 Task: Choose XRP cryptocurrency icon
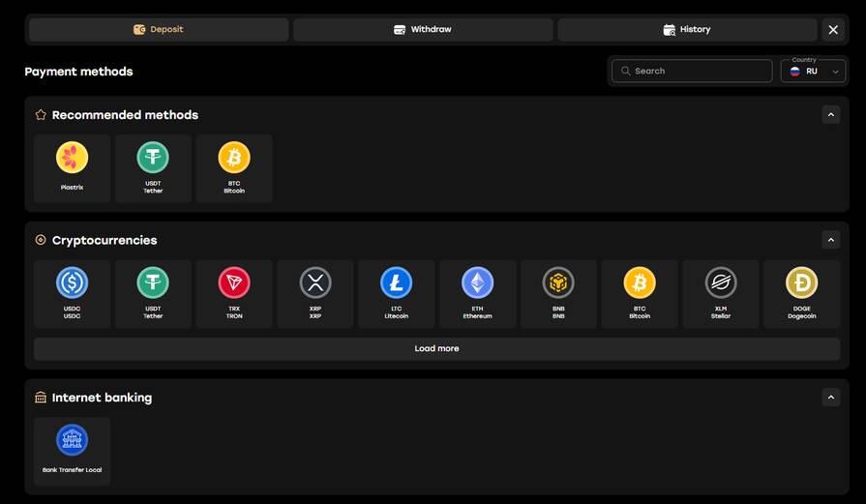pos(315,293)
